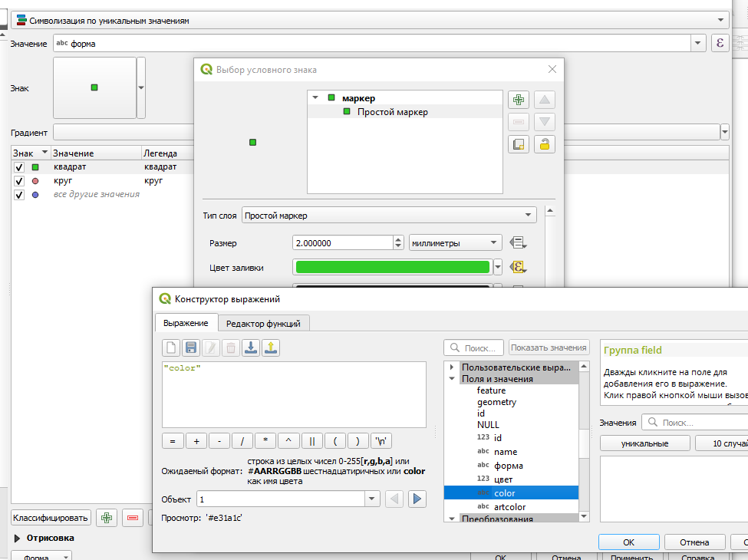Toggle the 'все другие значения' checkbox
The width and height of the screenshot is (748, 560).
click(19, 195)
